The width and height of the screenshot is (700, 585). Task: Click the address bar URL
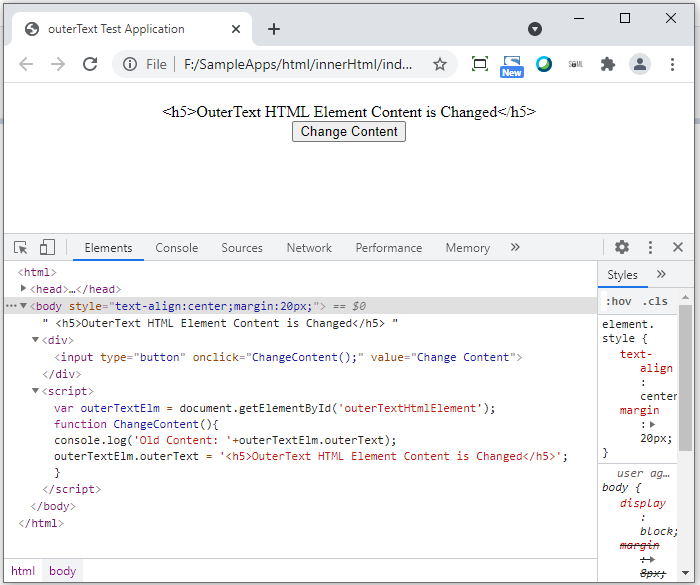(x=298, y=64)
